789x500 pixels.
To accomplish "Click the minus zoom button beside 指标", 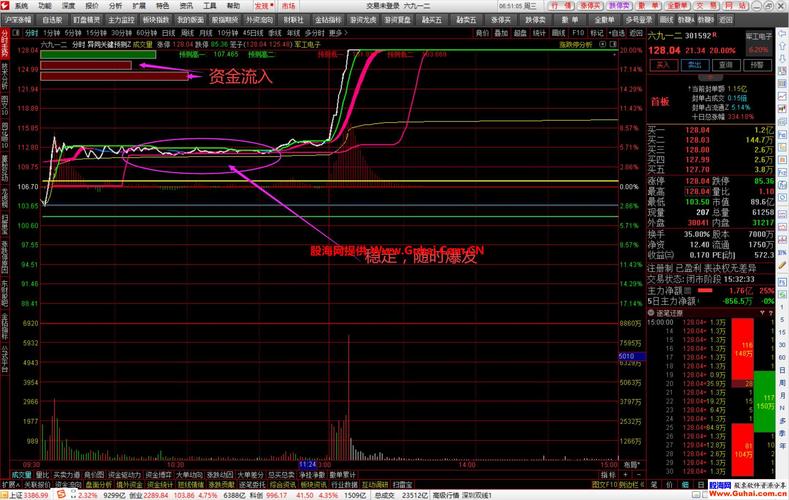I will [639, 475].
